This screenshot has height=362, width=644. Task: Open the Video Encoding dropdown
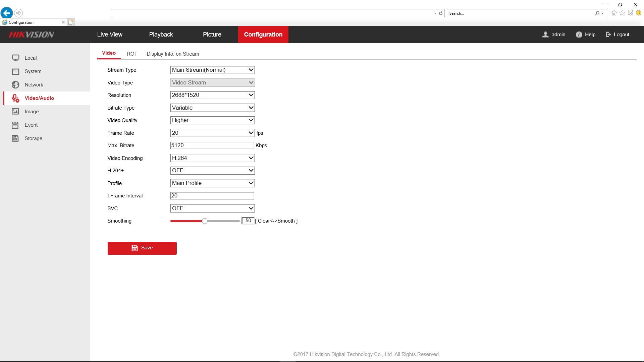[212, 158]
